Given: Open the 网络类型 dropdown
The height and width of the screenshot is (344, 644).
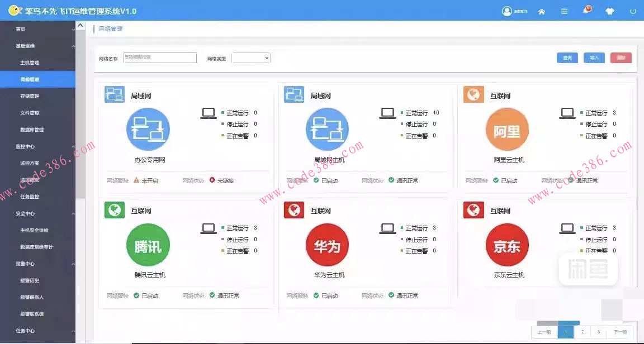Looking at the screenshot, I should tap(250, 58).
